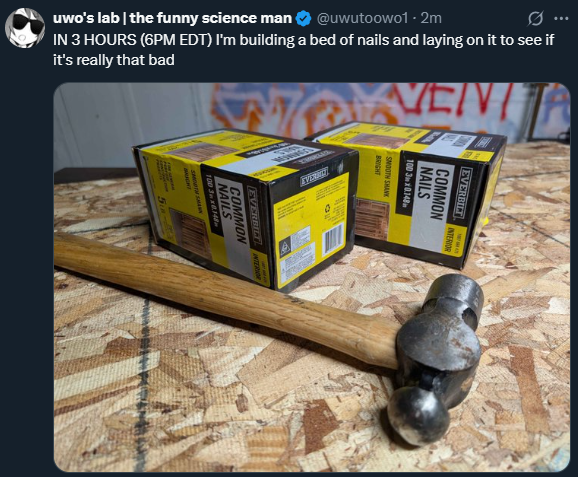Open the three-dot more options menu

click(x=561, y=18)
